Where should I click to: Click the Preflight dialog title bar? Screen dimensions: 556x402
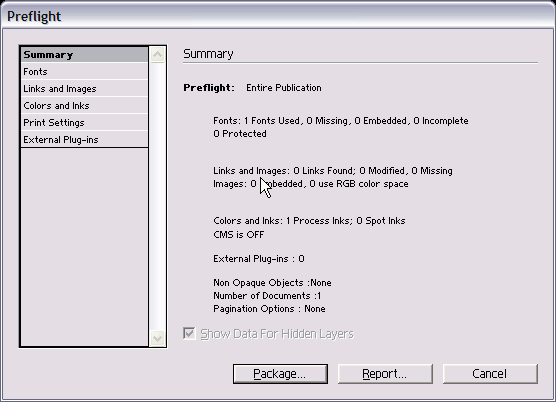[278, 16]
